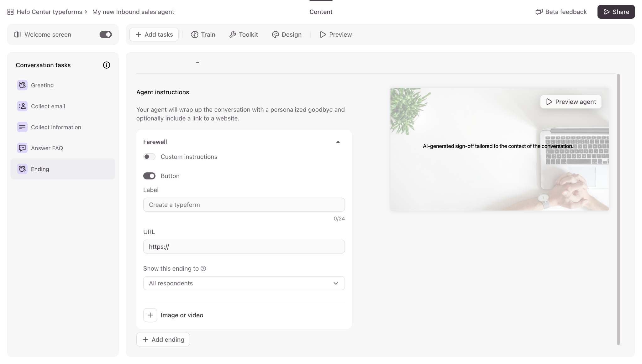Click the Conversation tasks info icon
The width and height of the screenshot is (642, 364).
coord(107,65)
